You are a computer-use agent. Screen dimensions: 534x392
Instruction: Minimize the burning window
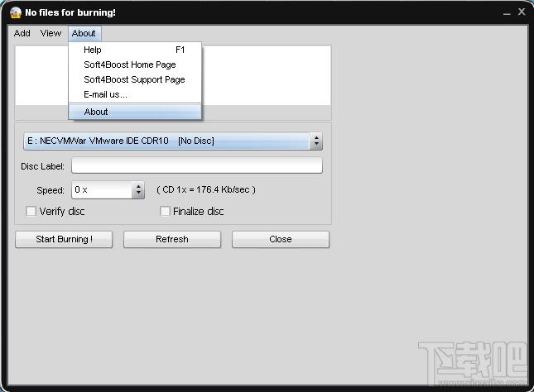point(507,13)
